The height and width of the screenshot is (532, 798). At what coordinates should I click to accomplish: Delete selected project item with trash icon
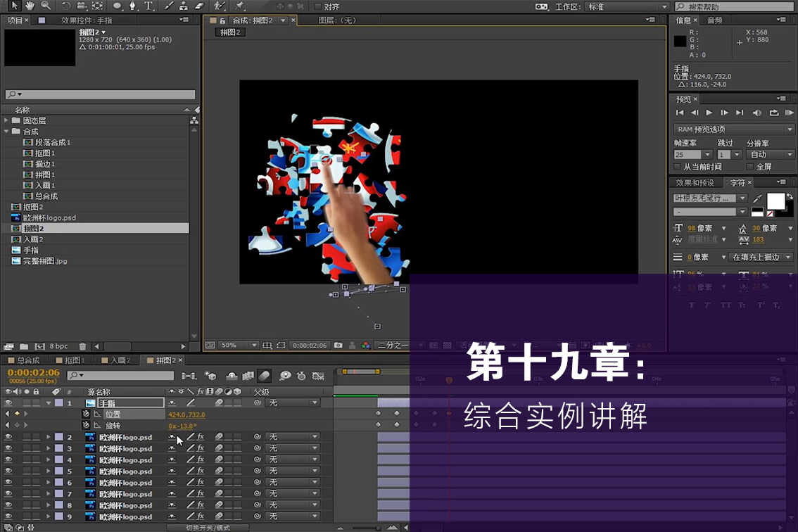point(82,347)
